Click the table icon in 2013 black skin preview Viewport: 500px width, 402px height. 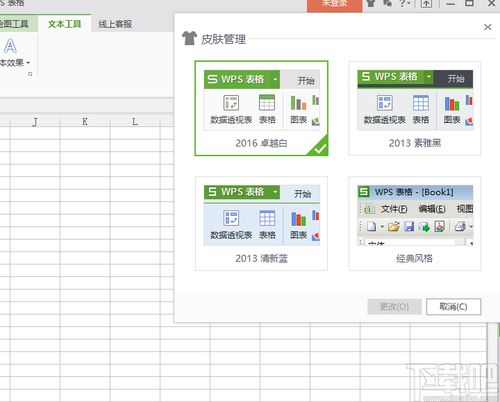pos(421,103)
